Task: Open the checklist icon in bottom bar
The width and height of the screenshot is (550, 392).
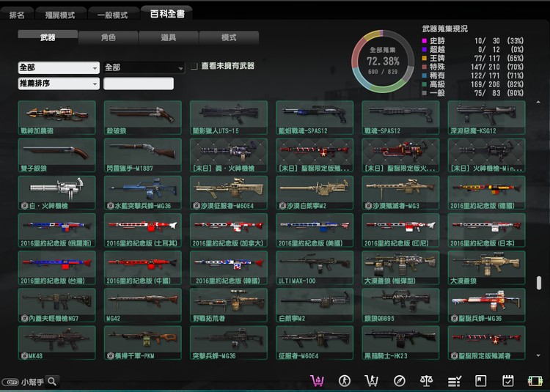Action: 454,381
